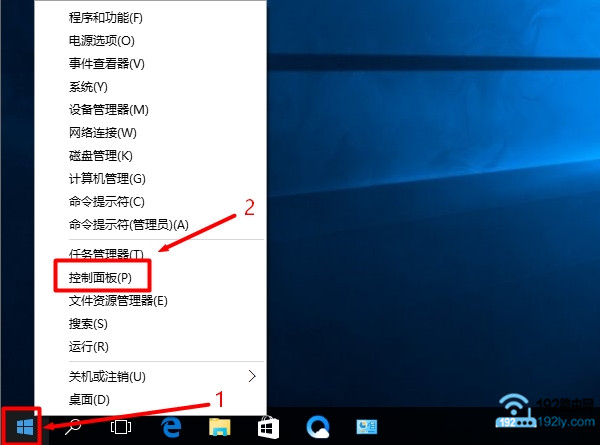
Task: Open the Control Panel taskbar icon
Action: tap(367, 427)
